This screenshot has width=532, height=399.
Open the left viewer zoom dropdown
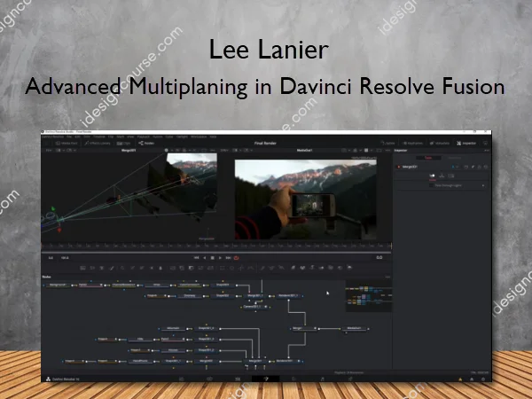[49, 150]
